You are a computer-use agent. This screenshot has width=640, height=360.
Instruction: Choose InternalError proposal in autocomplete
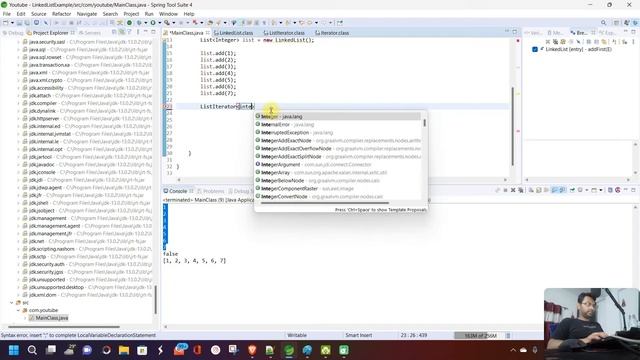338,124
